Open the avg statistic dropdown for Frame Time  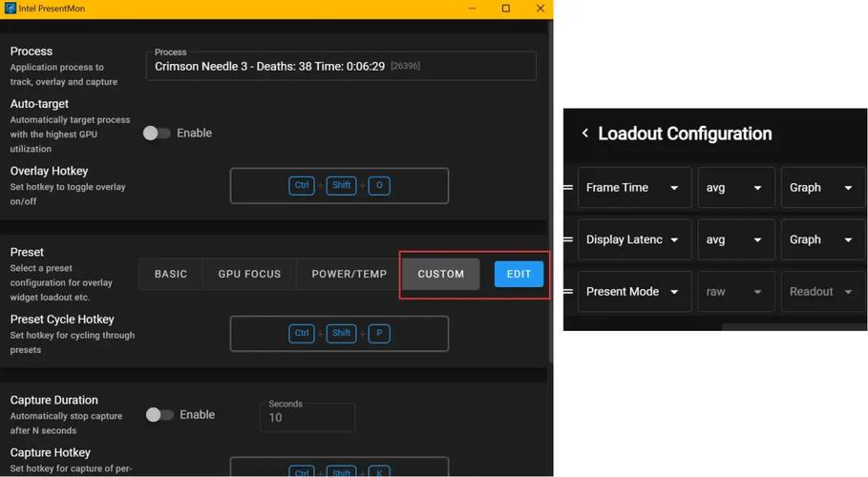coord(734,188)
